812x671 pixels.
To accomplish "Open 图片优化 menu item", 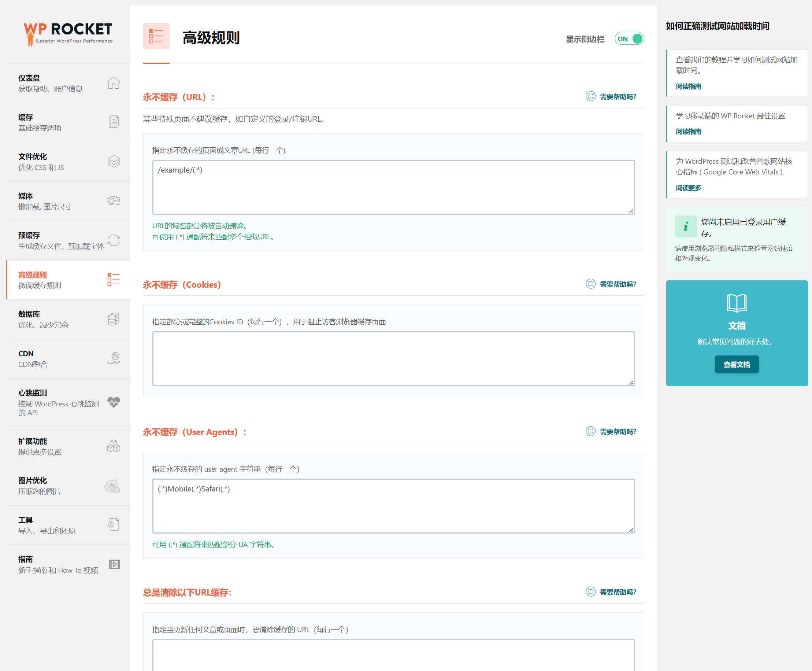I will tap(68, 486).
